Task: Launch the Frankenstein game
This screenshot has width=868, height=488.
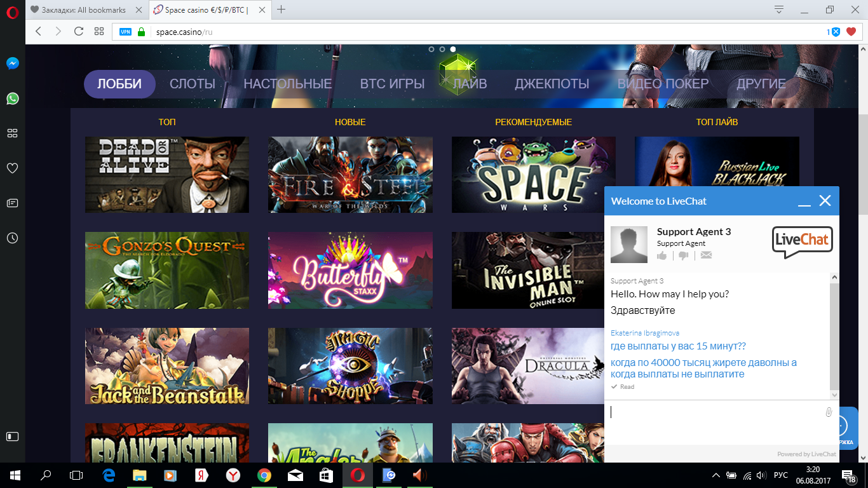Action: 167,443
